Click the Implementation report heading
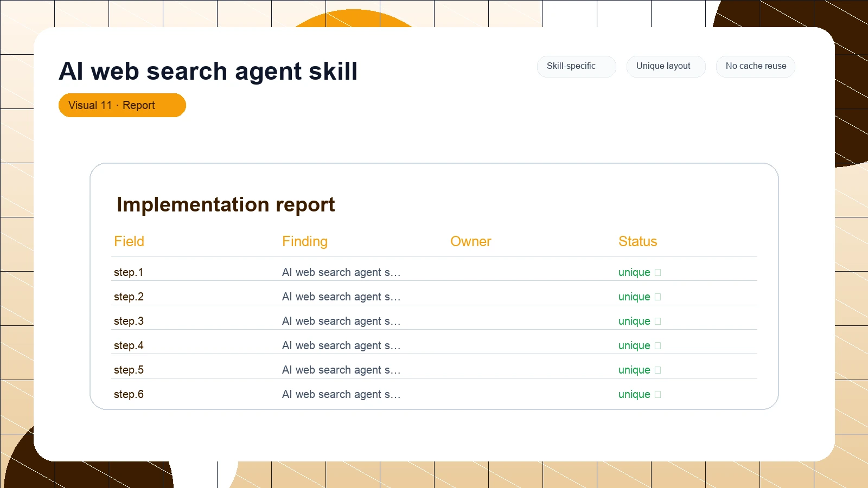The image size is (868, 488). coord(226,205)
